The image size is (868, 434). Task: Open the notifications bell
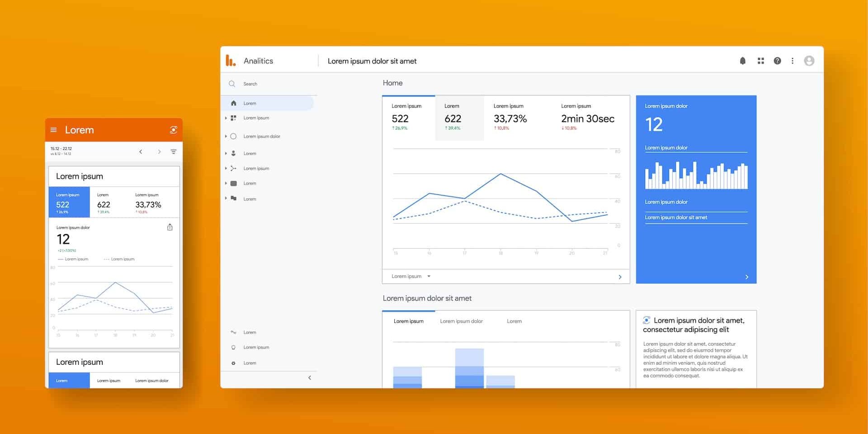coord(742,60)
